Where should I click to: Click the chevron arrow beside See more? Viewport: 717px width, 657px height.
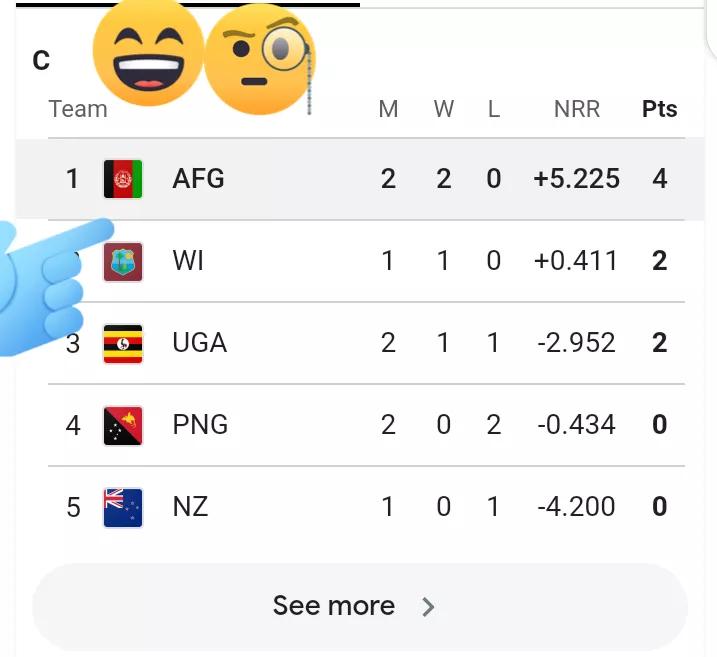pos(428,606)
